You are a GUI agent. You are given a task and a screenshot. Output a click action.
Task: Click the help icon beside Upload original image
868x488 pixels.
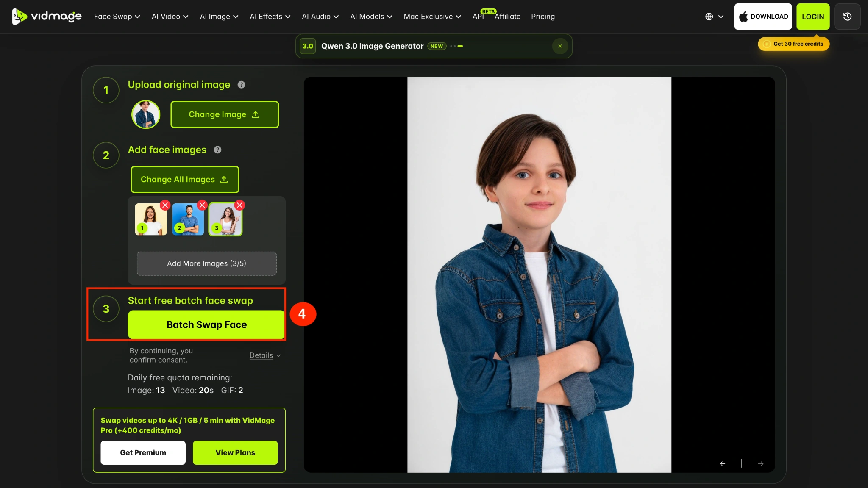(x=241, y=85)
